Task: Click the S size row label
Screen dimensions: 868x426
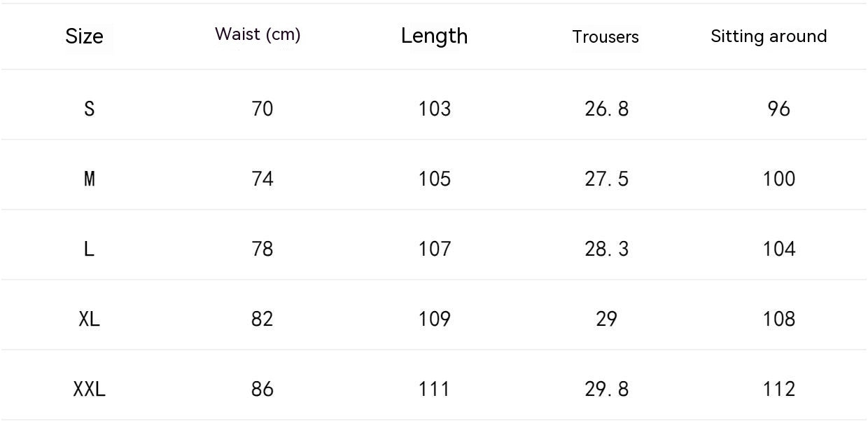Action: pos(89,109)
